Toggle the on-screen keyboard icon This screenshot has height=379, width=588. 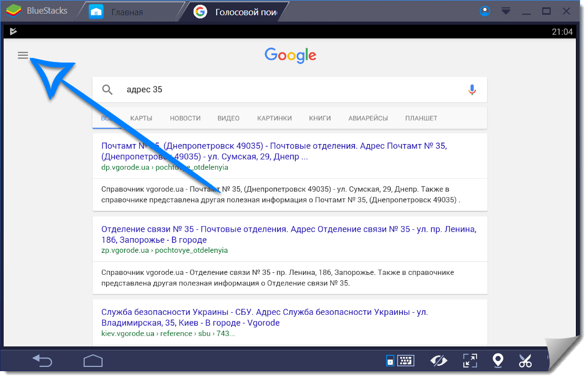[405, 361]
